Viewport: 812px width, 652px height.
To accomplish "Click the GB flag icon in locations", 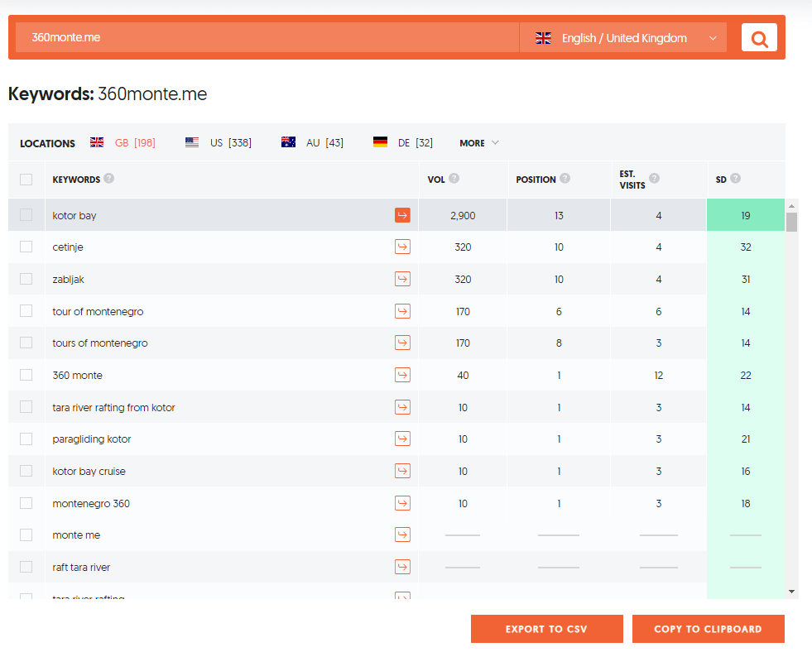I will [x=97, y=142].
